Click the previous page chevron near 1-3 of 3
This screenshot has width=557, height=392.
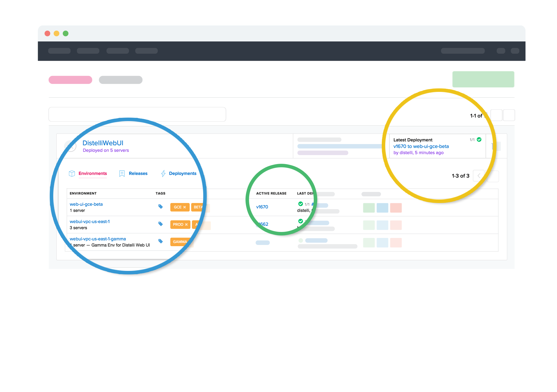479,176
